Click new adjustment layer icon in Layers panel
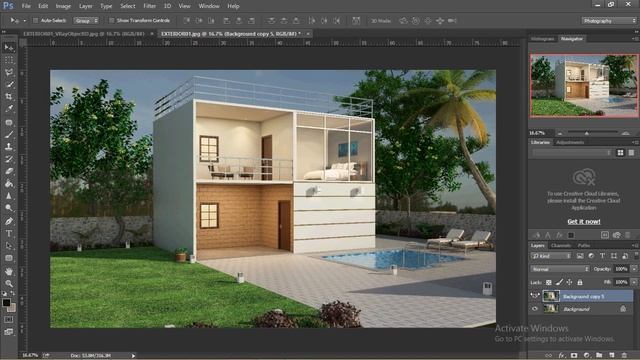 point(587,356)
